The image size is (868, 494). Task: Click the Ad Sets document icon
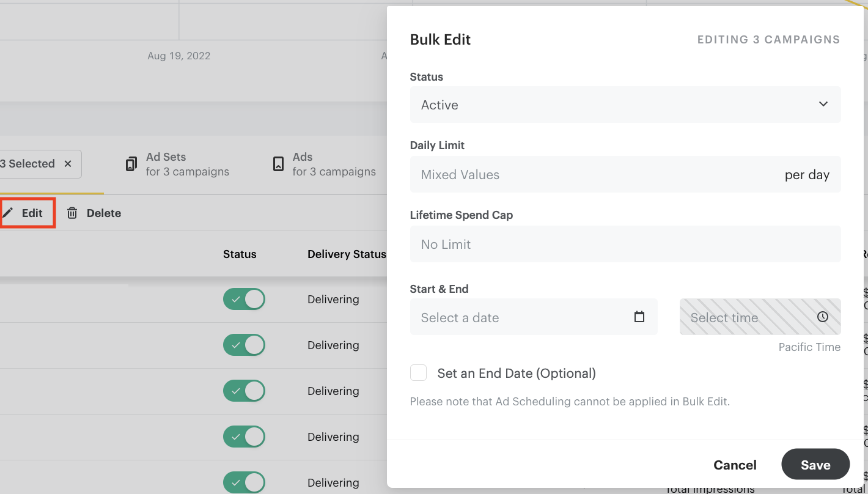[131, 164]
